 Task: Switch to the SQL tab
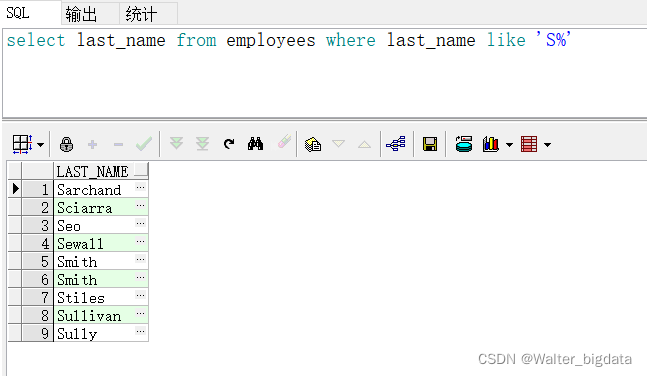18,13
